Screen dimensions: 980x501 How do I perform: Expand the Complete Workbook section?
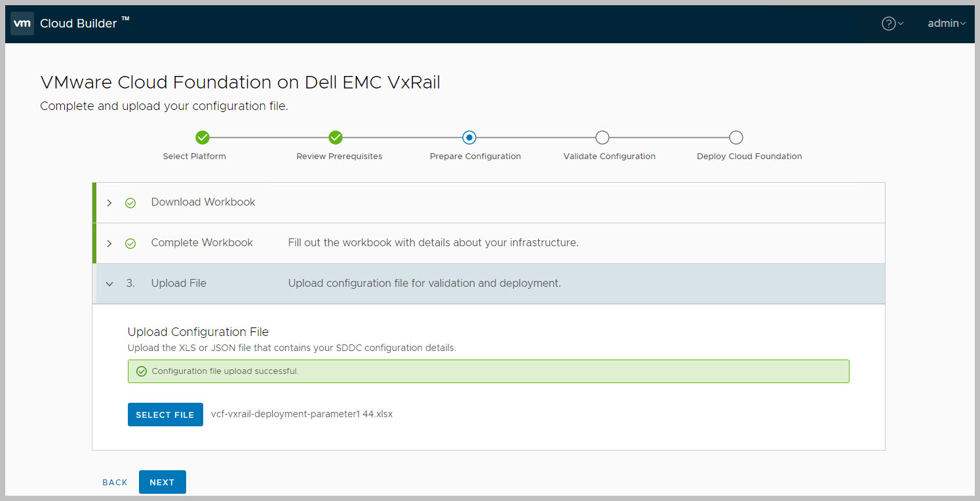coord(109,244)
